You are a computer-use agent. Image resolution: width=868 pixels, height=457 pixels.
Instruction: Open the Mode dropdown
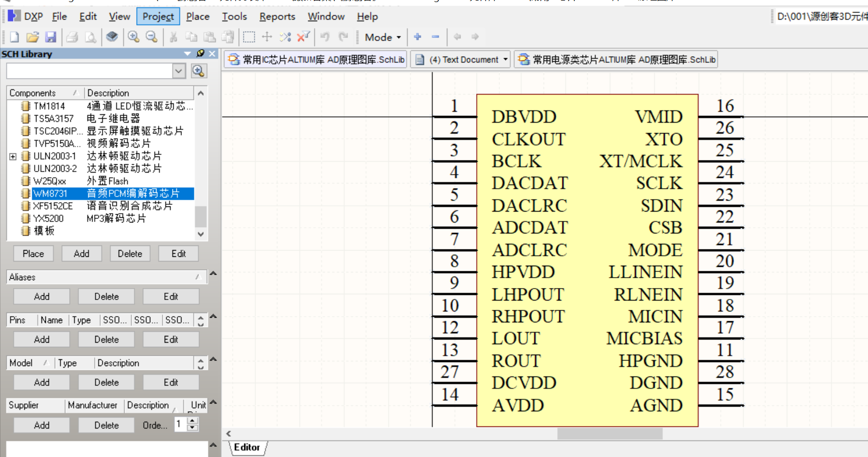pos(383,37)
